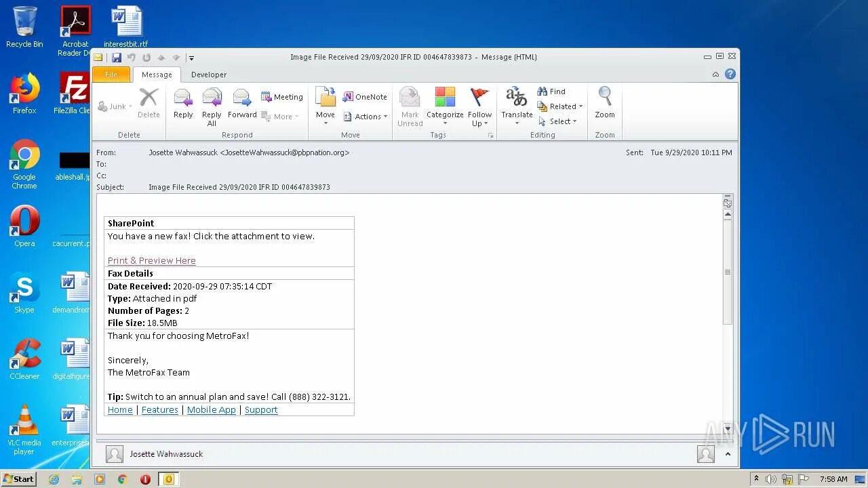Viewport: 868px width, 488px height.
Task: Click the Previous Item up arrow
Action: pyautogui.click(x=161, y=58)
